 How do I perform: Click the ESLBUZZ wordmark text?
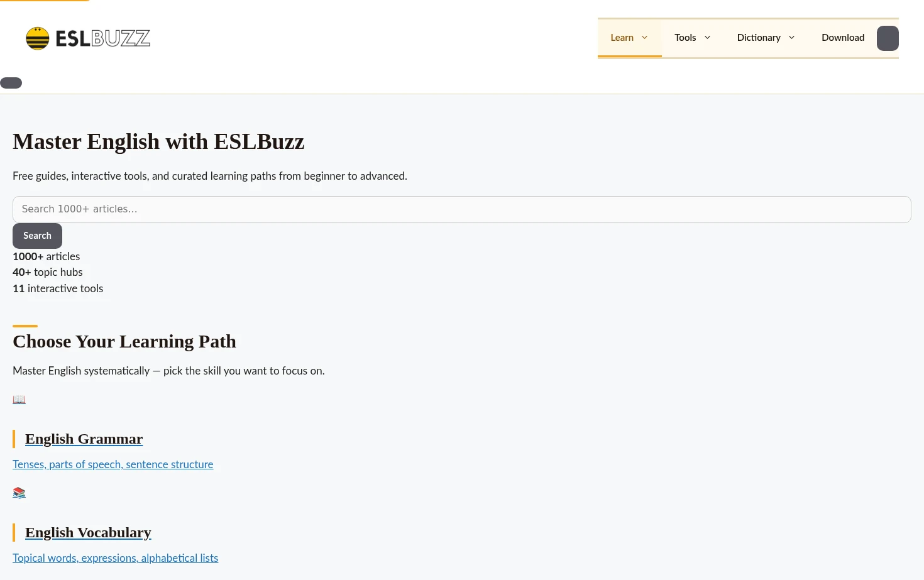(x=102, y=38)
